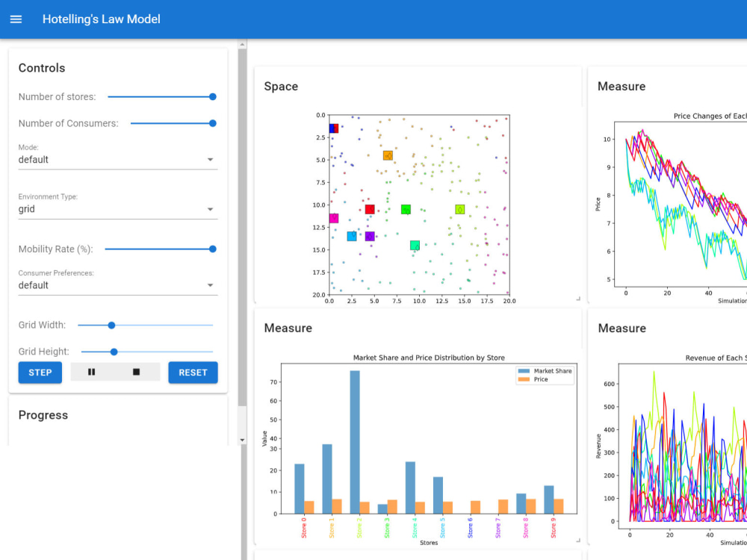
Task: Click the Market Share legend entry
Action: point(545,371)
